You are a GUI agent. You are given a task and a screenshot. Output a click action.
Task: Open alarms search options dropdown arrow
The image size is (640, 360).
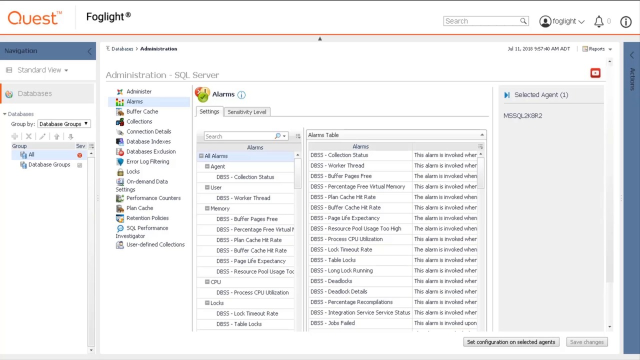(284, 136)
